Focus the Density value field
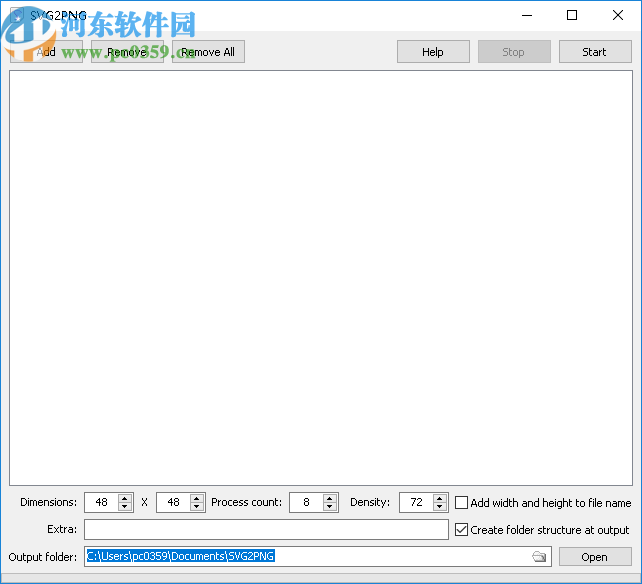Viewport: 642px width, 584px height. coord(416,502)
